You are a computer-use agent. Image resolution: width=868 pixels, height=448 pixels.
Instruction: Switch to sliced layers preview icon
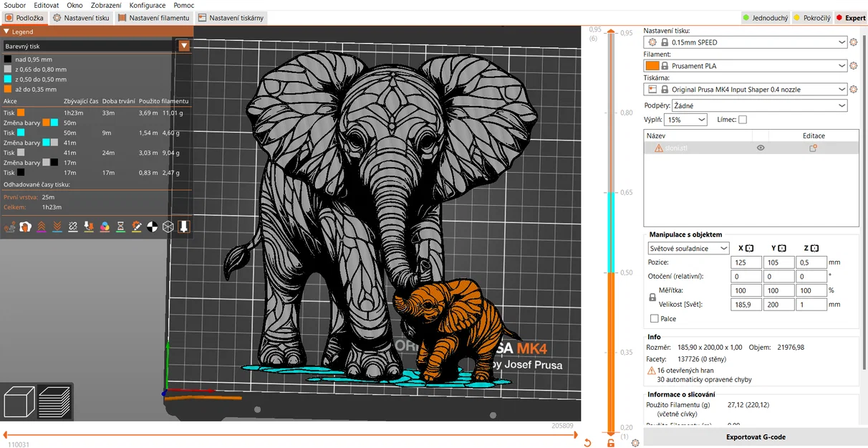coord(55,401)
